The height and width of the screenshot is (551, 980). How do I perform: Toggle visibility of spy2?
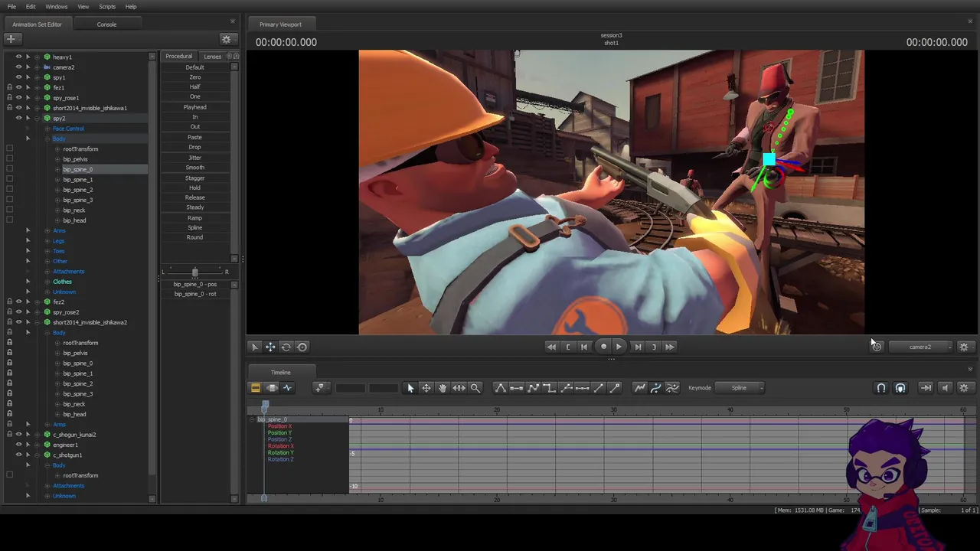pos(19,118)
